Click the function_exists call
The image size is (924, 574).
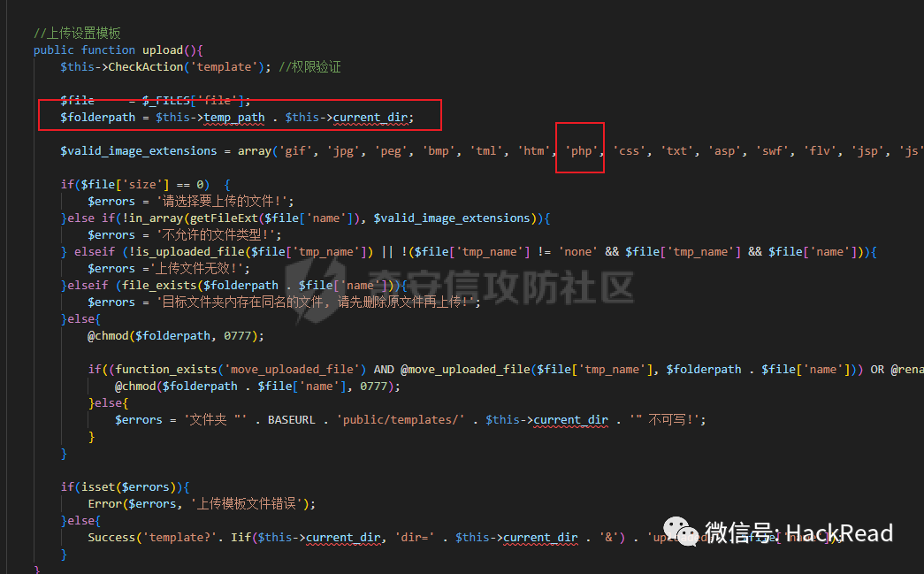(x=166, y=369)
